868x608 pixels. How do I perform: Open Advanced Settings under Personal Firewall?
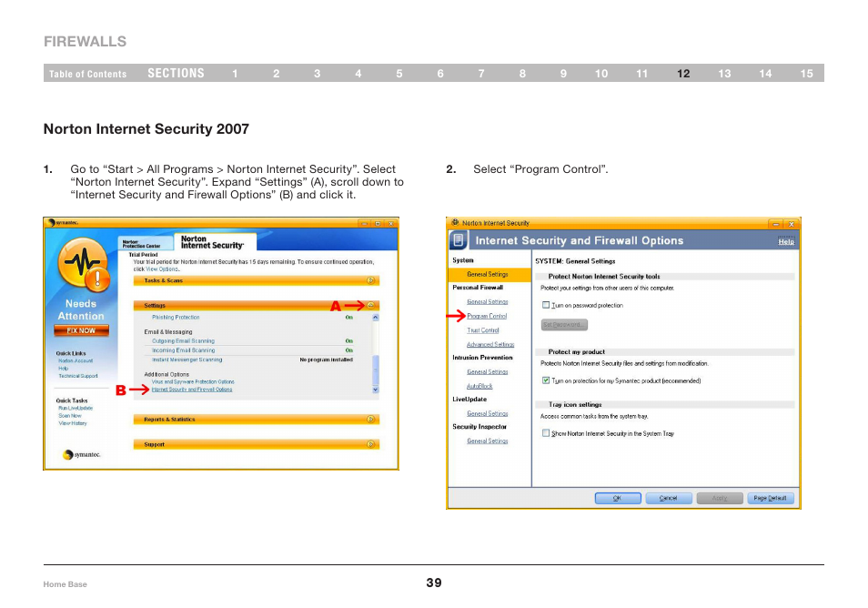pyautogui.click(x=490, y=344)
